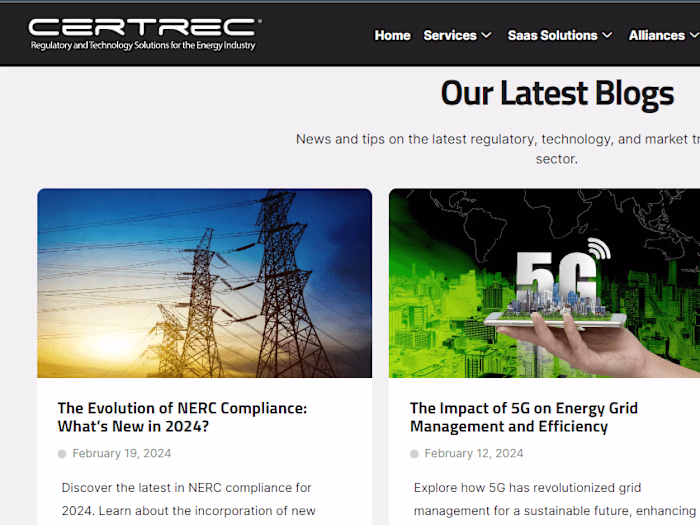
Task: Open "The Impact of 5G on Energy Grid" article title
Action: tap(524, 417)
